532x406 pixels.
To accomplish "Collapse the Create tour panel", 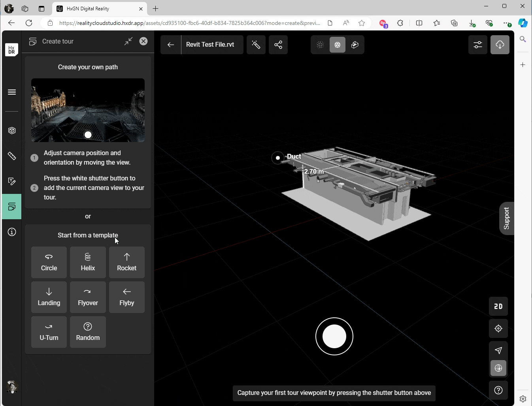I will point(128,41).
